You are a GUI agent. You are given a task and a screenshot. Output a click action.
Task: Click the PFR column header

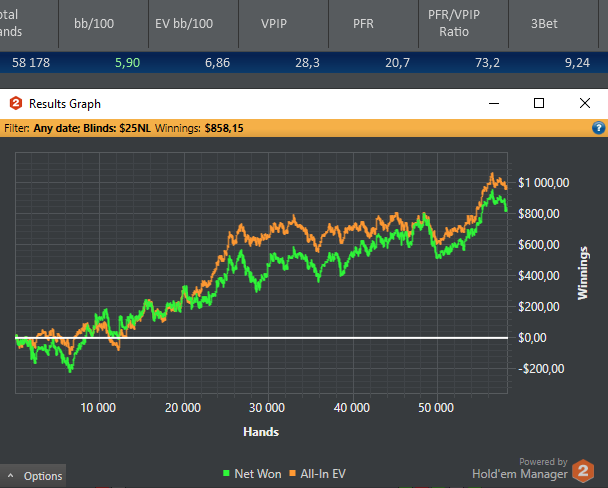click(x=364, y=20)
